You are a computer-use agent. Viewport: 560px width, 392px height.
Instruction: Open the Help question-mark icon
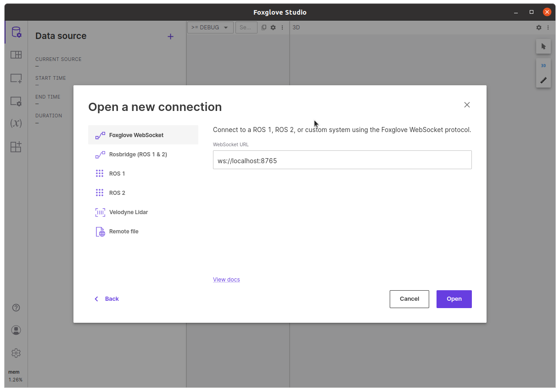tap(16, 308)
